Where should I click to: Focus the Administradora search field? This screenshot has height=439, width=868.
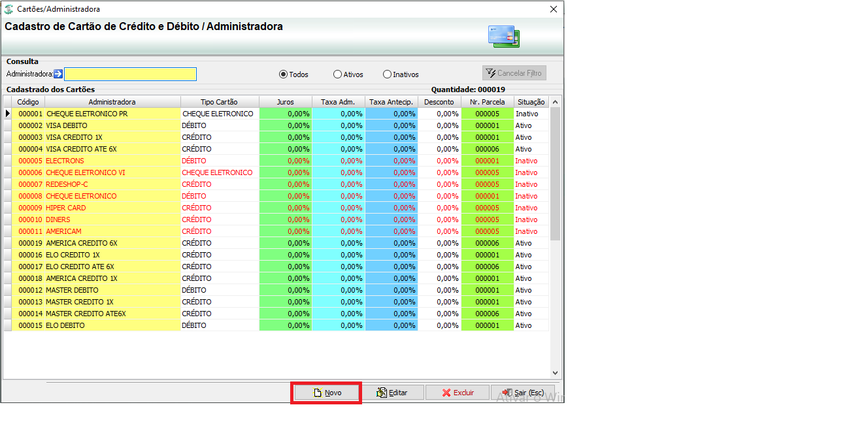coord(130,74)
